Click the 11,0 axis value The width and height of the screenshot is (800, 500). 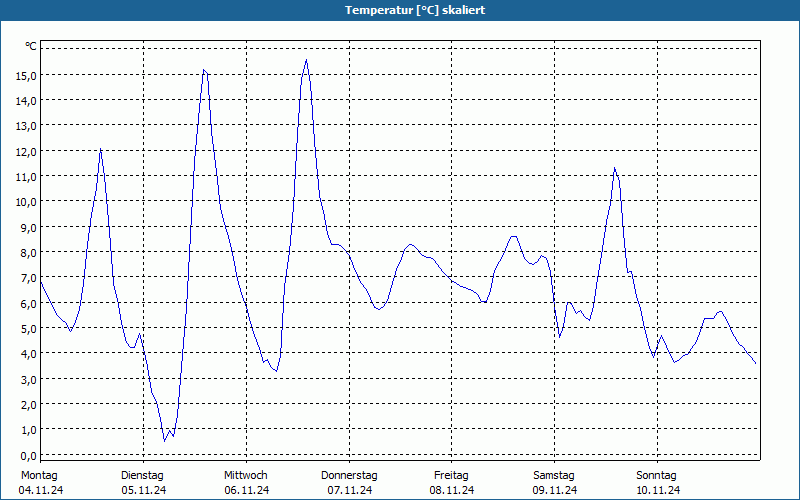click(26, 177)
